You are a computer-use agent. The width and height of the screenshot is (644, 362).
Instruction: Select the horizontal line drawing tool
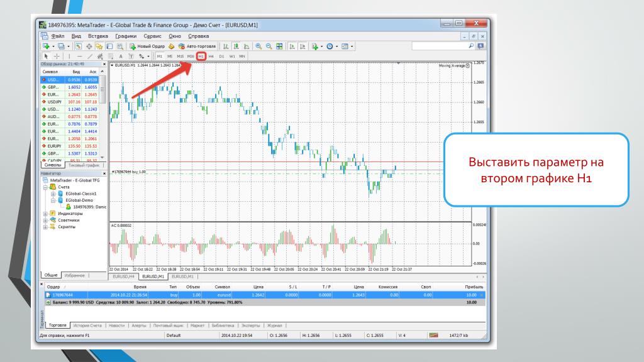80,56
